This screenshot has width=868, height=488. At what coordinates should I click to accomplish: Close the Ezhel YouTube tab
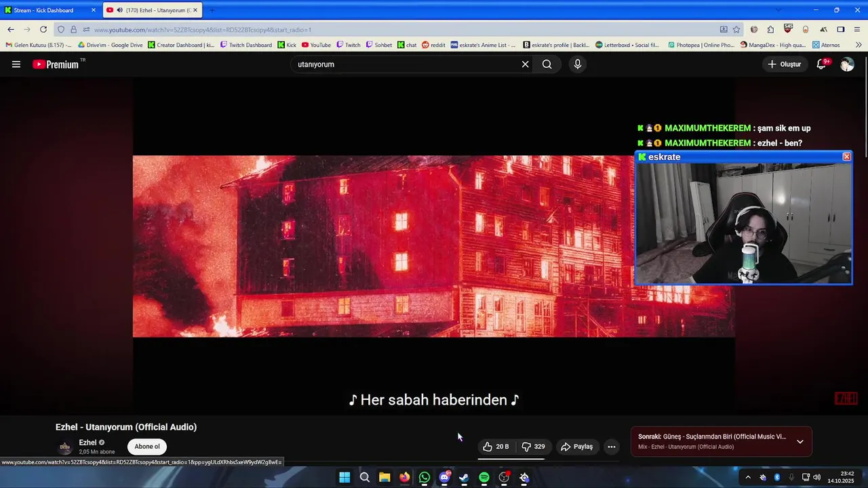pos(195,10)
